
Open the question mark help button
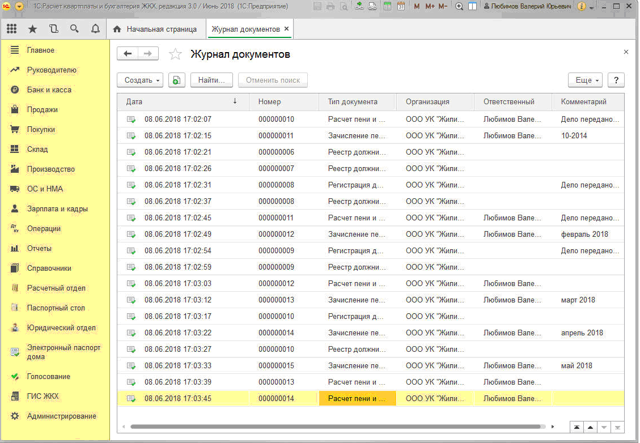[616, 80]
